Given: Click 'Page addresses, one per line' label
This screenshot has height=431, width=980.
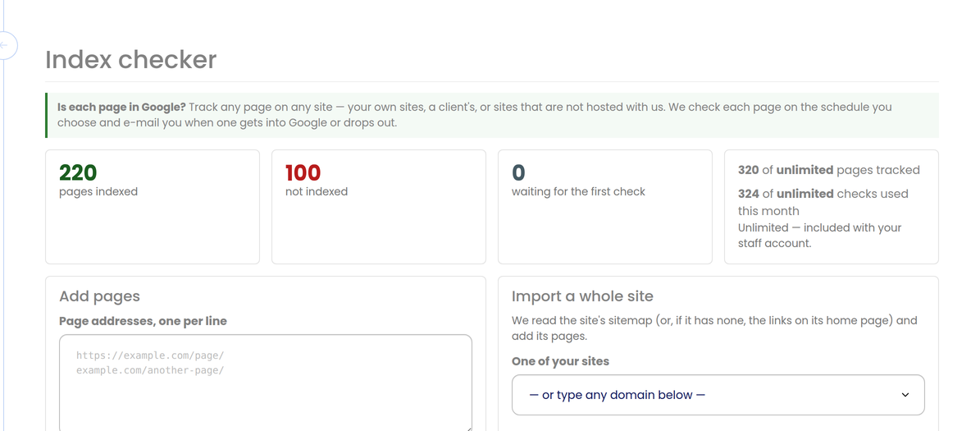Looking at the screenshot, I should [x=144, y=321].
